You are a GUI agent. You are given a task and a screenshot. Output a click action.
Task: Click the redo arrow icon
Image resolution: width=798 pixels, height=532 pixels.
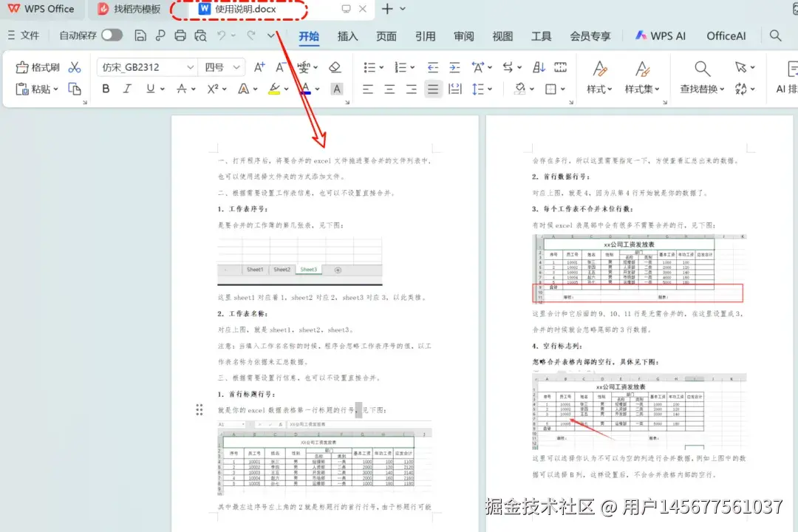coord(251,35)
